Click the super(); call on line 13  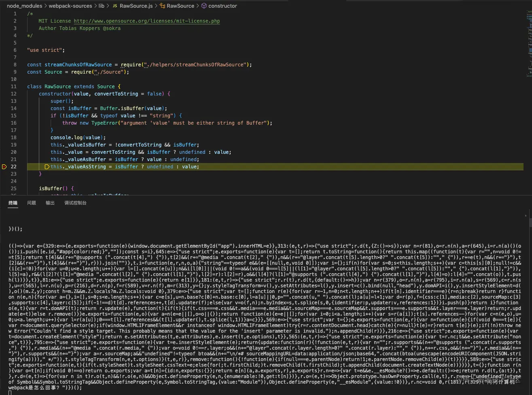pyautogui.click(x=62, y=101)
